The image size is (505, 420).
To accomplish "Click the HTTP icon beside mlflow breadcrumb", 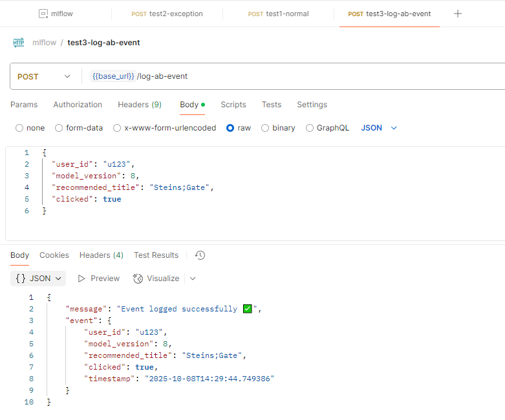I will point(19,43).
